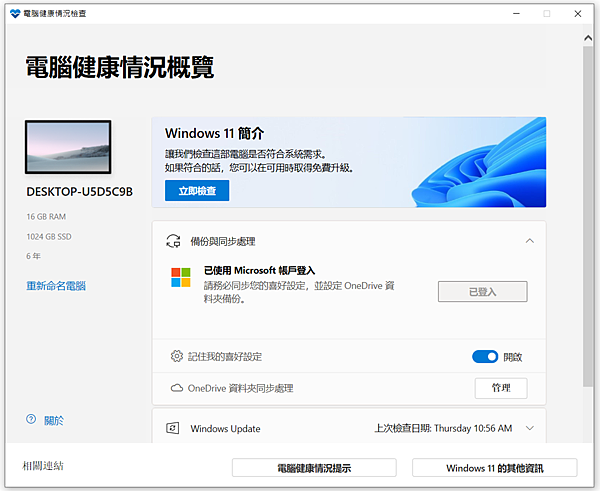The width and height of the screenshot is (600, 491).
Task: Click the gear icon beside 記住我的喜好設定
Action: pyautogui.click(x=176, y=356)
